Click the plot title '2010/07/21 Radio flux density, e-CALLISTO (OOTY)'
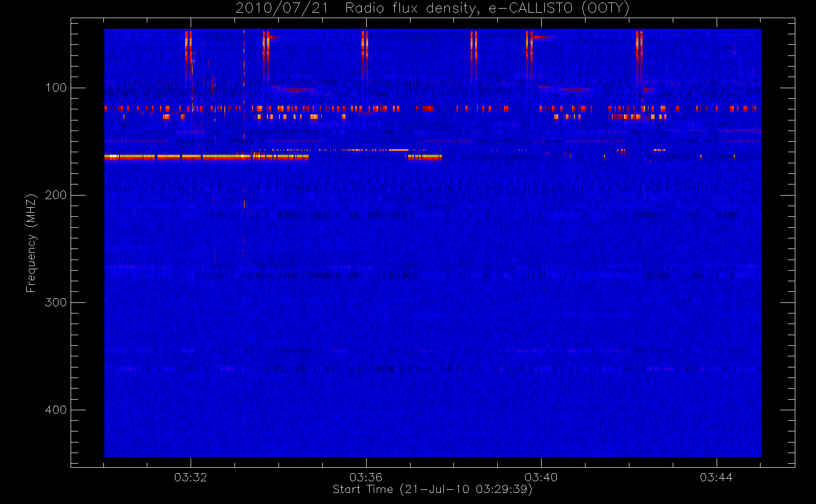 (x=433, y=8)
